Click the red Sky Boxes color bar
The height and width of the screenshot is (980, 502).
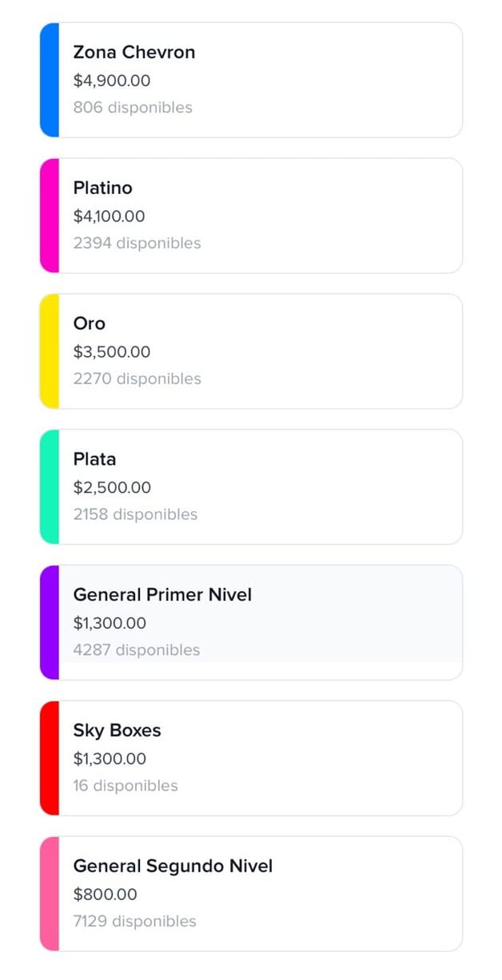tap(50, 759)
